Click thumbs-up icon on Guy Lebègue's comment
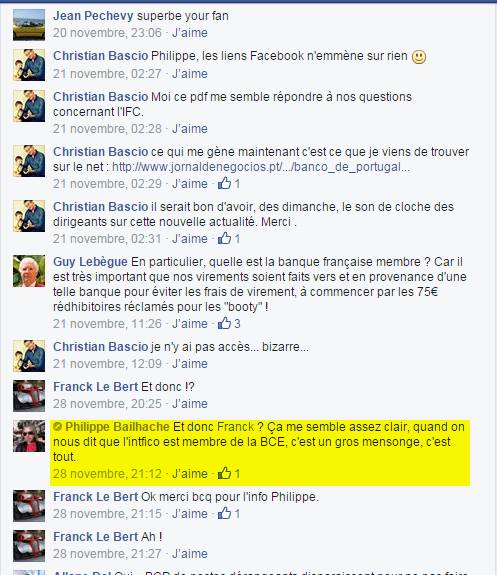Image resolution: width=497 pixels, height=575 pixels. click(x=224, y=323)
